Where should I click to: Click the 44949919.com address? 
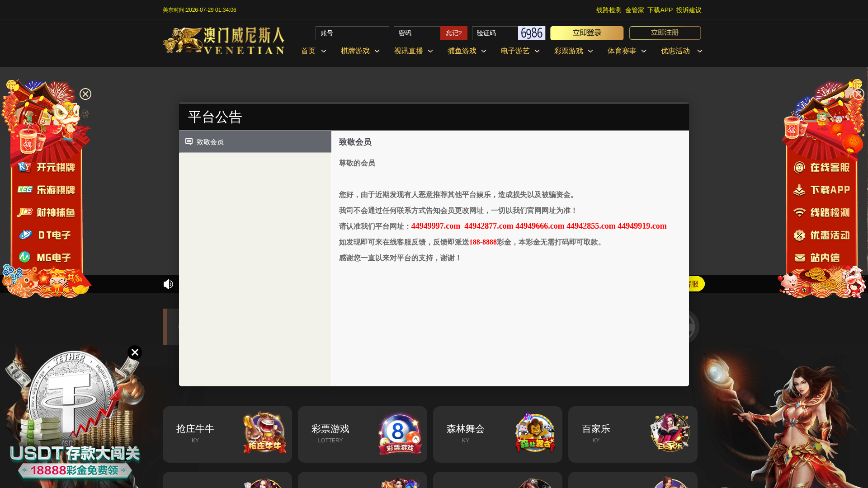tap(642, 226)
